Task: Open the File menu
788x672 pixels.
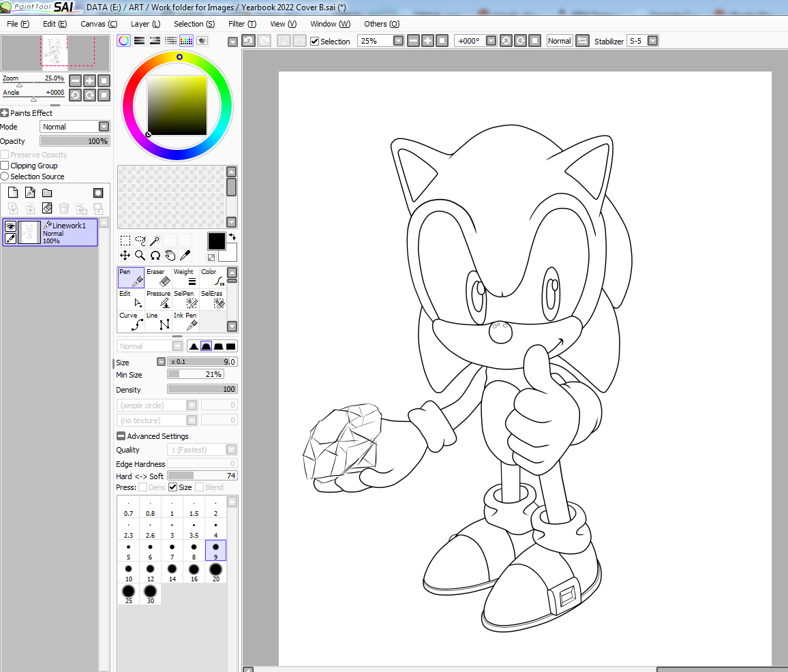Action: tap(18, 24)
